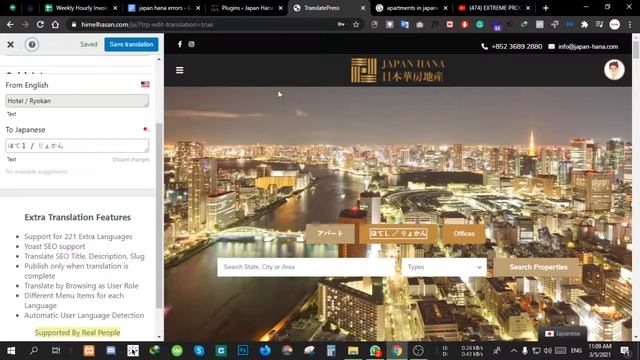Click the taskbar clock showing 11:09 AM
This screenshot has width=640, height=360.
tap(600, 351)
